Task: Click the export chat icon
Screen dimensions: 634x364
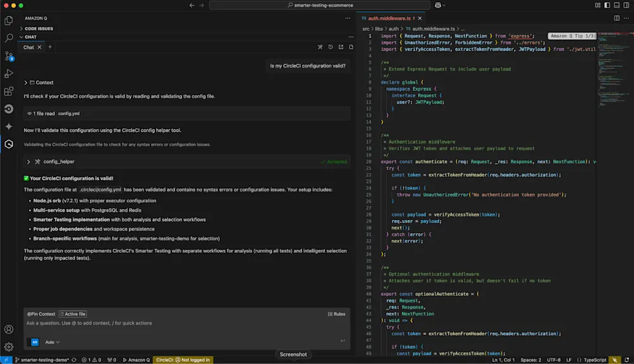Action: point(341,47)
